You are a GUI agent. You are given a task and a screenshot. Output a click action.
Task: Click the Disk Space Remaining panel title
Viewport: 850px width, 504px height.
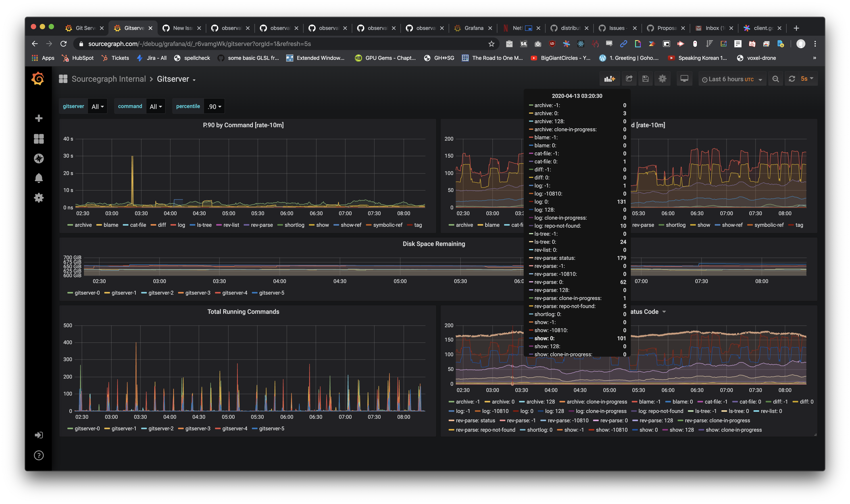click(x=434, y=244)
